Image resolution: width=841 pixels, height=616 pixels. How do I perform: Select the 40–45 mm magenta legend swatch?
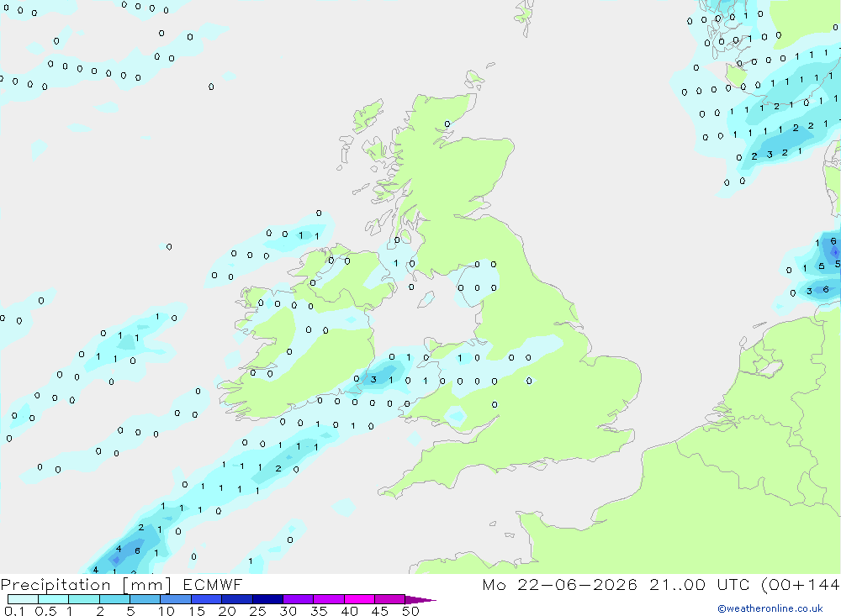(x=359, y=599)
